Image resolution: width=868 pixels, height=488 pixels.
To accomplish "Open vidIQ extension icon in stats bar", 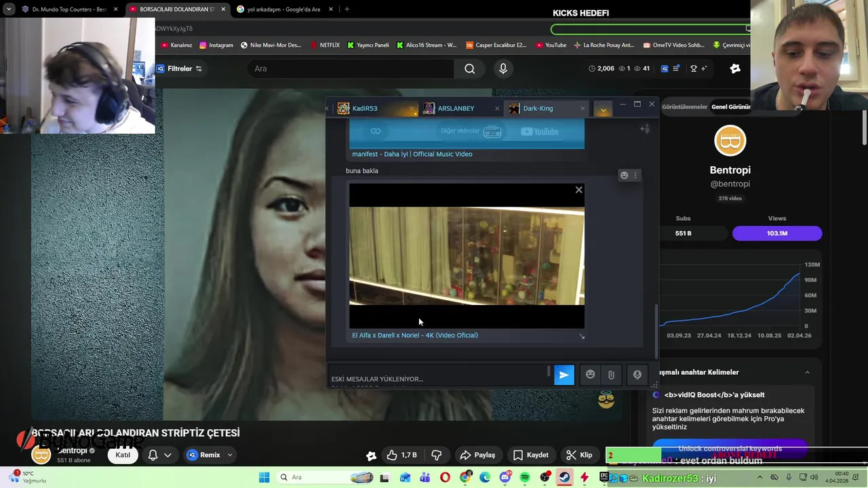I will tap(665, 68).
